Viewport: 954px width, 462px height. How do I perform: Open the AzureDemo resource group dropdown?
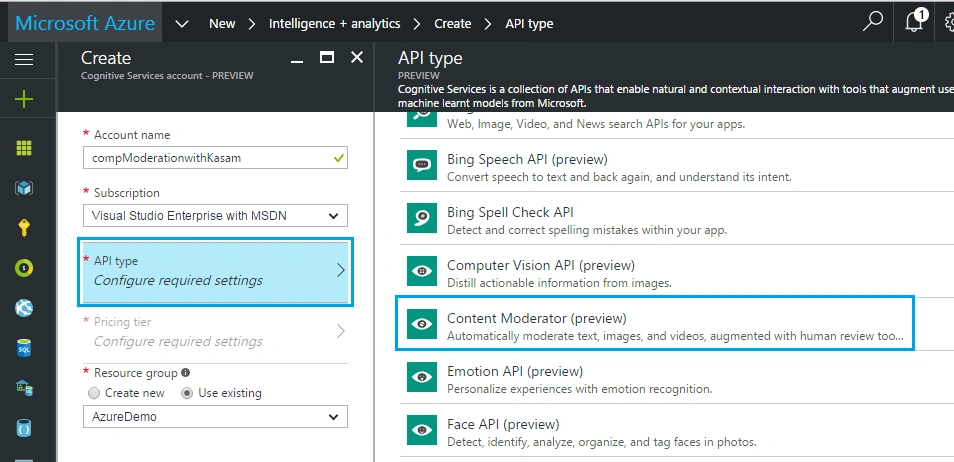click(215, 417)
